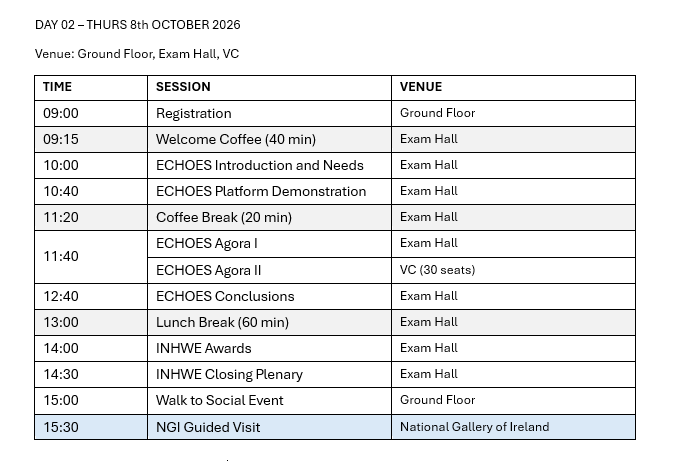The image size is (673, 461).
Task: Click the Coffee Break (20 min) cell
Action: [224, 218]
